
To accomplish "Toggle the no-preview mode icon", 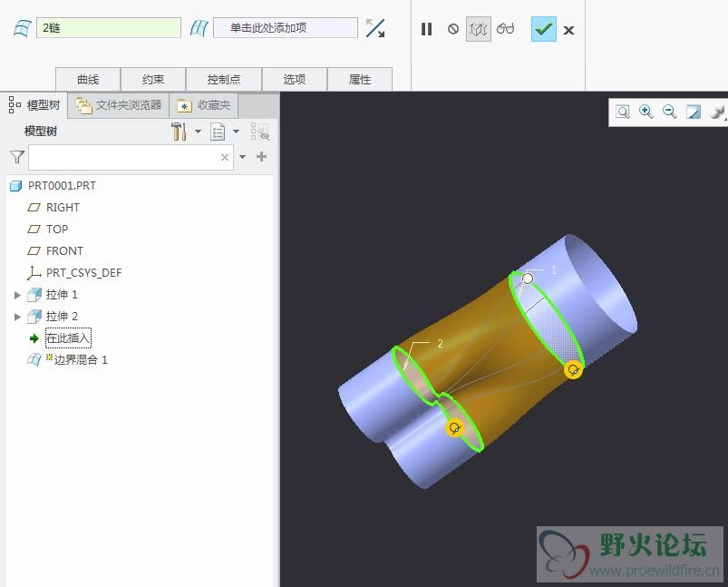I will tap(453, 29).
